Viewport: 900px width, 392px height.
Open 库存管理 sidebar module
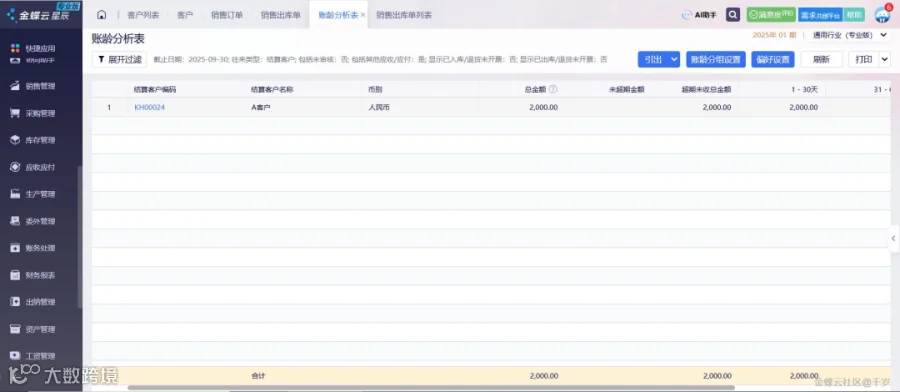click(40, 140)
